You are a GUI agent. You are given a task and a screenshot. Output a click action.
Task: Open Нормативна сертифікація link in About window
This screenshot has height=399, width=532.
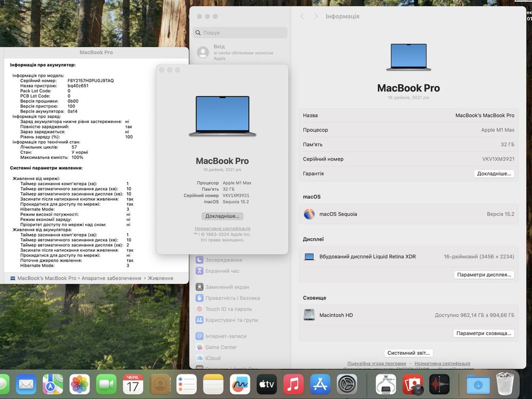[x=223, y=229]
